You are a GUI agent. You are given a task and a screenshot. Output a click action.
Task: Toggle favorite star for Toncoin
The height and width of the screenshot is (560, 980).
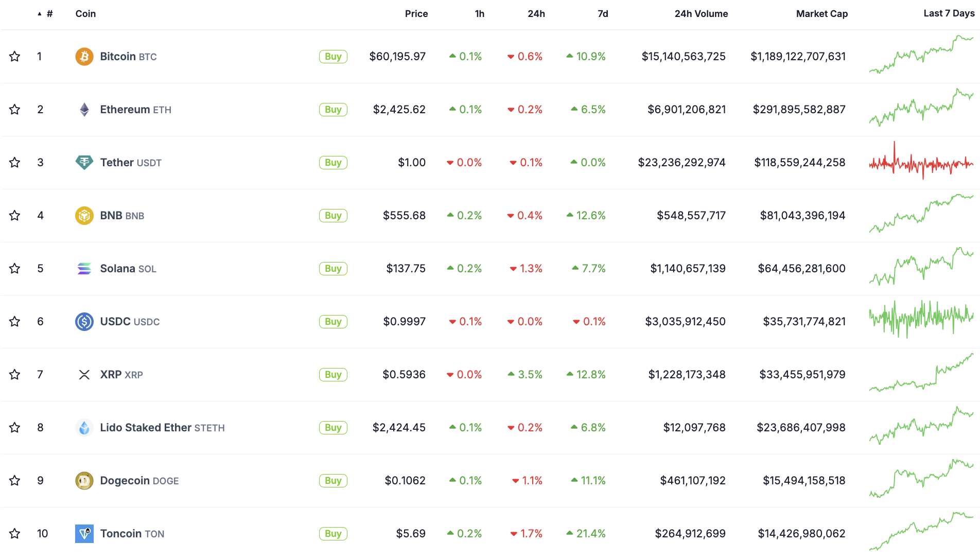15,534
